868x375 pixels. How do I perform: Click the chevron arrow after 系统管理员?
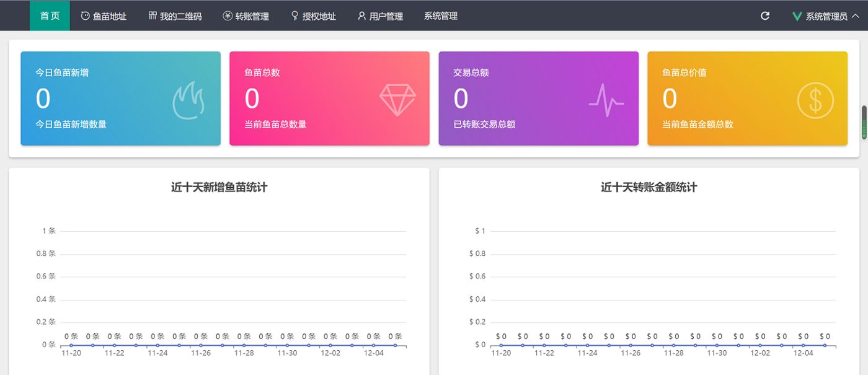(x=856, y=17)
